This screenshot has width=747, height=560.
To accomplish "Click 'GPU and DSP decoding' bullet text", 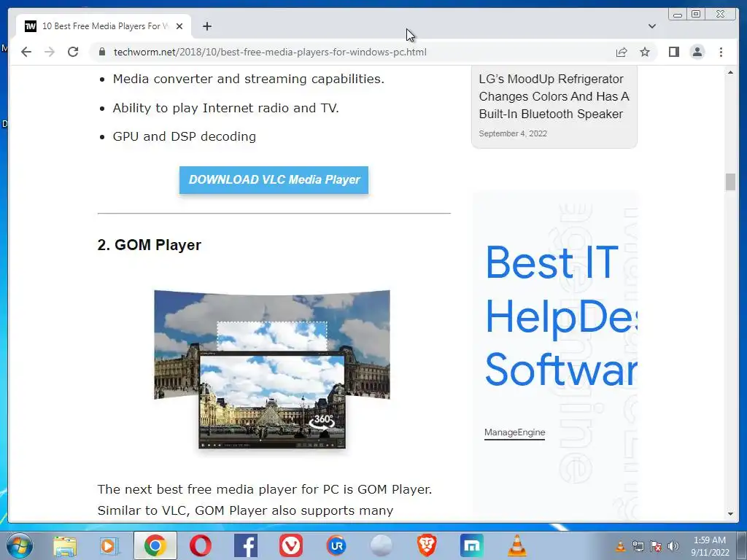I will click(x=185, y=136).
